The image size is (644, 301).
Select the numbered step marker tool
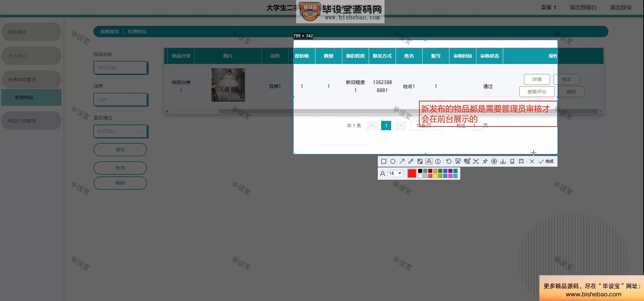[x=438, y=161]
